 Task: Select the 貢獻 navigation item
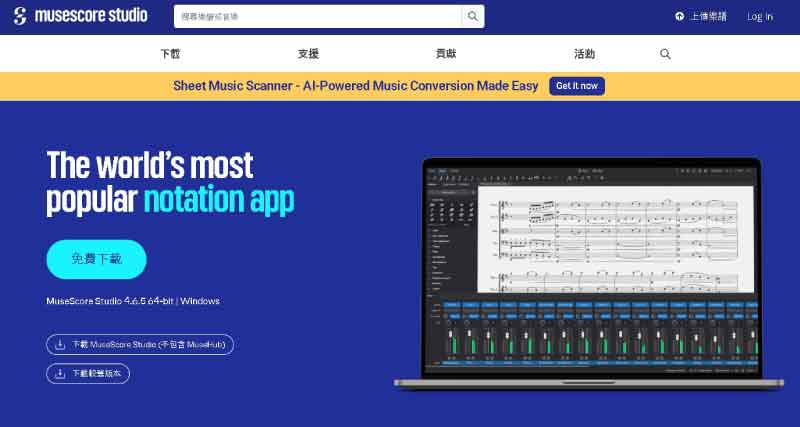coord(445,54)
